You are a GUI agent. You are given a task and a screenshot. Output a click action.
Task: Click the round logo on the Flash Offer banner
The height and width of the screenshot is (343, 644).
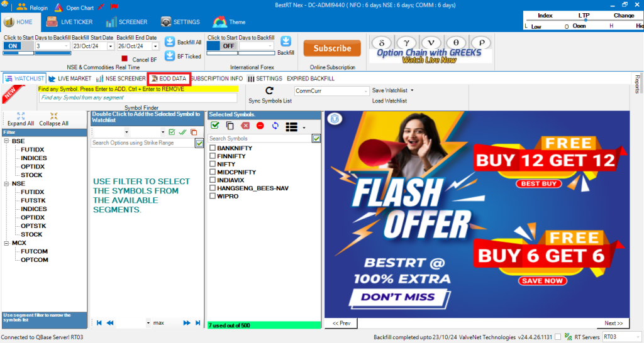point(335,119)
